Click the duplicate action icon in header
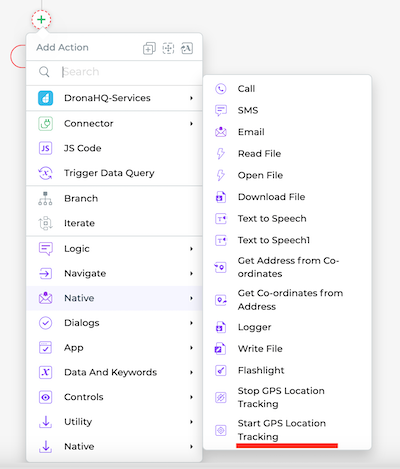The height and width of the screenshot is (469, 400). (149, 48)
